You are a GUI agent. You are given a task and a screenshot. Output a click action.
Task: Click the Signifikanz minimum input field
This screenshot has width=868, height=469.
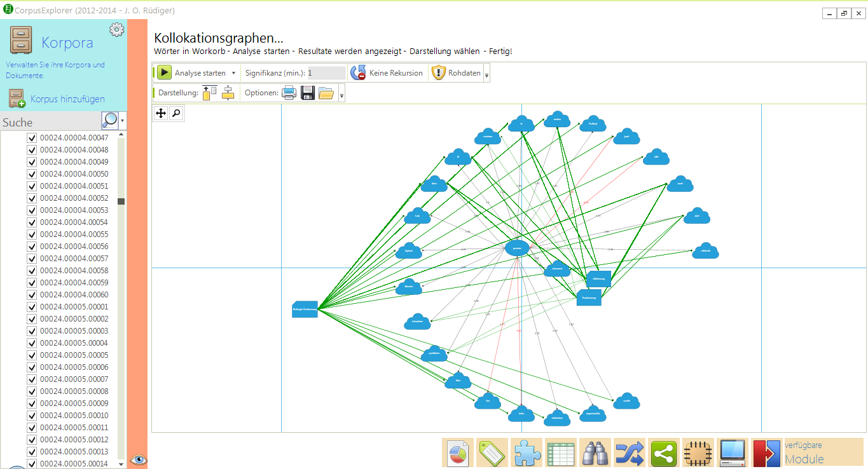tap(326, 73)
